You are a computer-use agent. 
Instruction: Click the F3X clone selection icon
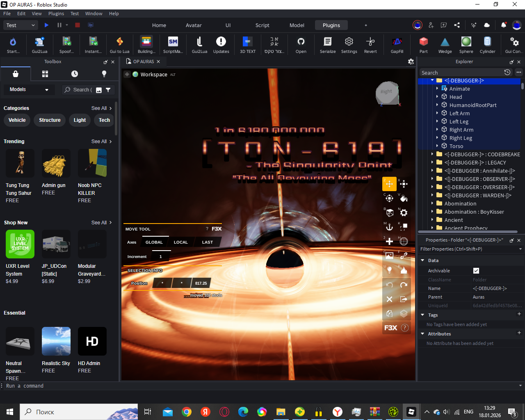coord(389,313)
